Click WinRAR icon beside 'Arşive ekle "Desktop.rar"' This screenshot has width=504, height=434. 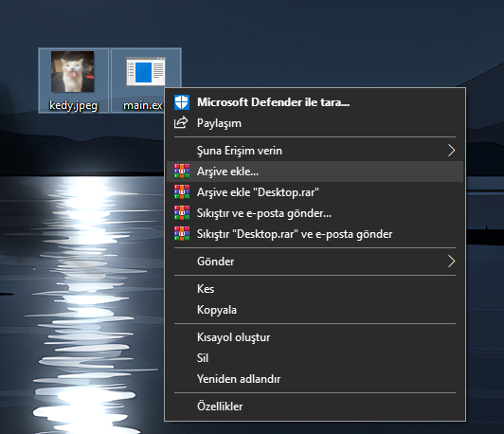tap(182, 192)
